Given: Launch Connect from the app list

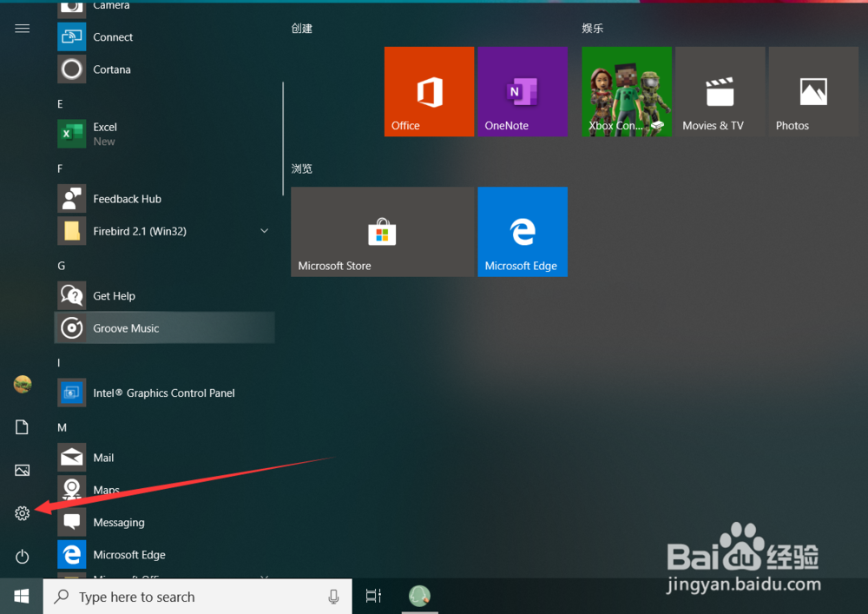Looking at the screenshot, I should [x=166, y=37].
